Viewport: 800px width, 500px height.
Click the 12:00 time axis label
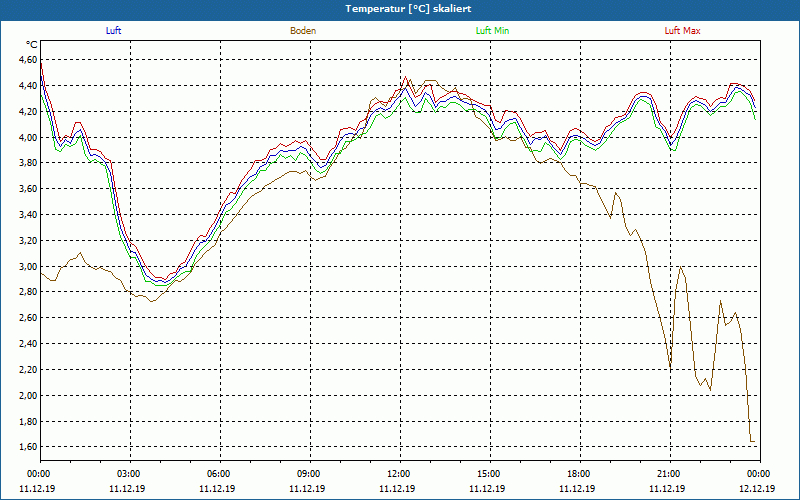[x=400, y=474]
